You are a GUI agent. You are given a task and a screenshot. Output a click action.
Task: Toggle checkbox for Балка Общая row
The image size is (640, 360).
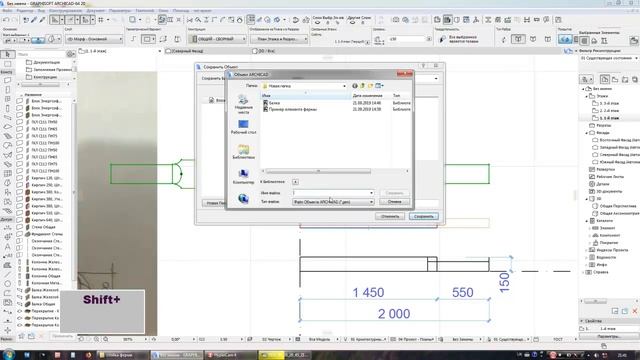coord(20,304)
